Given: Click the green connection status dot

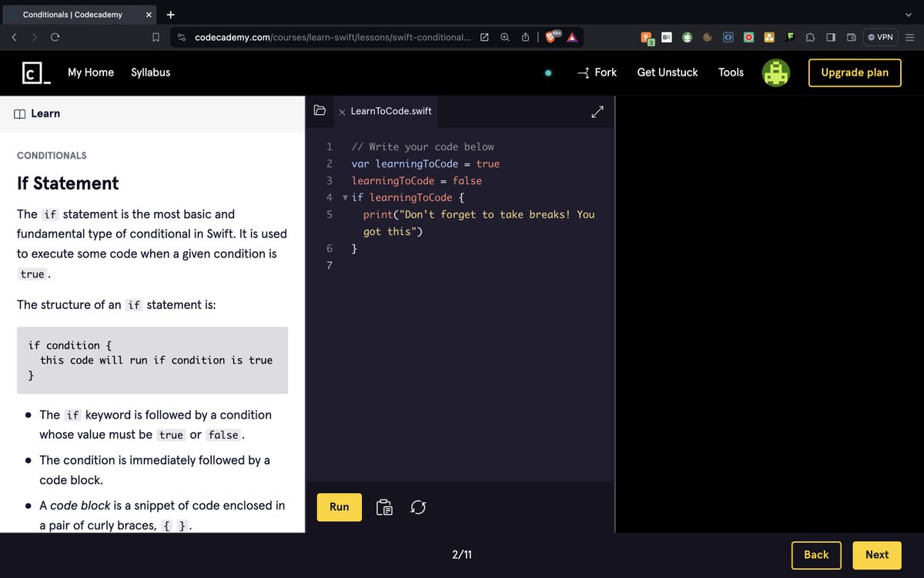Looking at the screenshot, I should 548,72.
